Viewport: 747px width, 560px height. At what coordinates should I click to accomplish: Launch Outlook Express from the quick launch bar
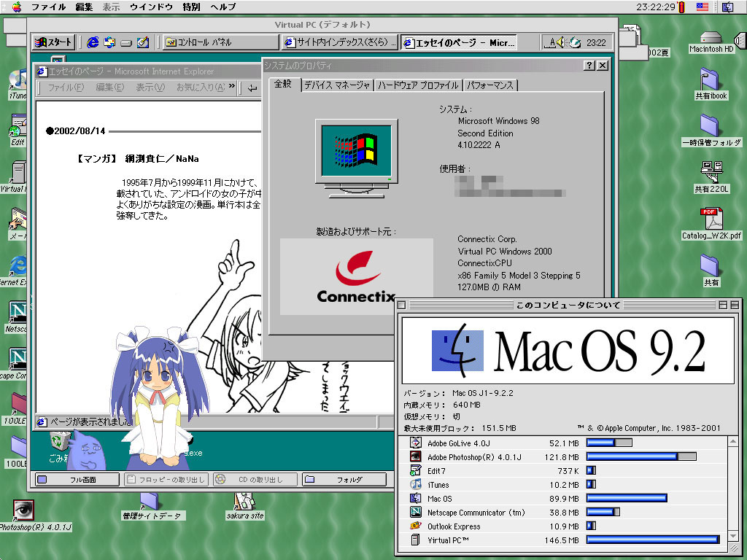109,42
